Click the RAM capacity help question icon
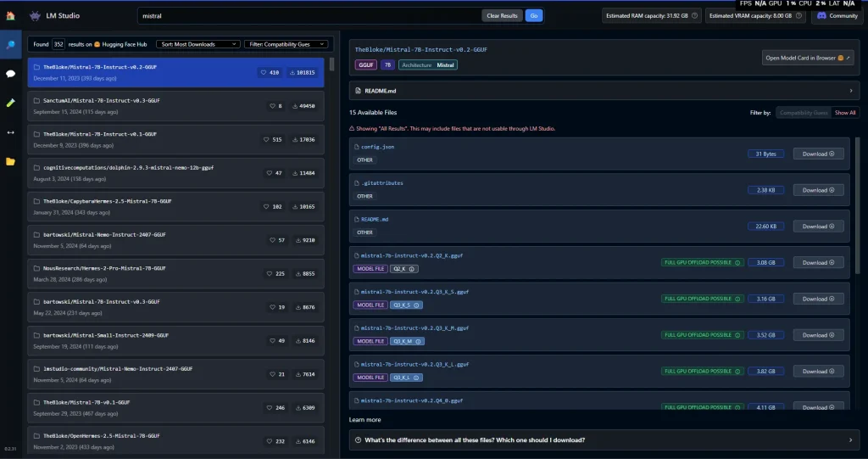 click(x=695, y=15)
